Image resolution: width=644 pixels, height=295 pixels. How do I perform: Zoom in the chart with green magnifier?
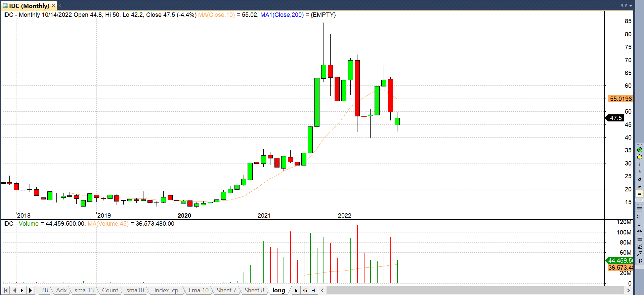click(x=639, y=150)
